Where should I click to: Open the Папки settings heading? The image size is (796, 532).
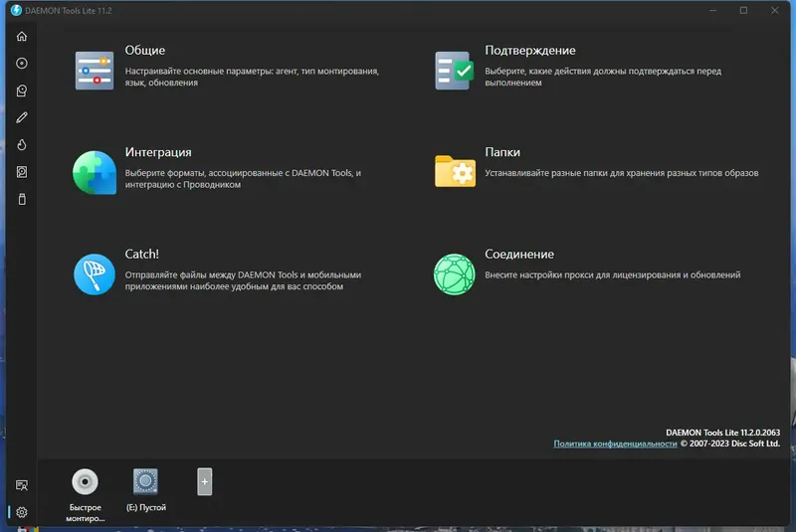(502, 152)
